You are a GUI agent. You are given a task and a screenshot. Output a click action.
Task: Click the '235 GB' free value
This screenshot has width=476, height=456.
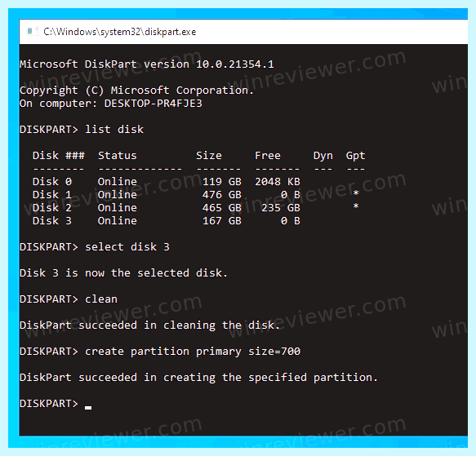tap(281, 207)
